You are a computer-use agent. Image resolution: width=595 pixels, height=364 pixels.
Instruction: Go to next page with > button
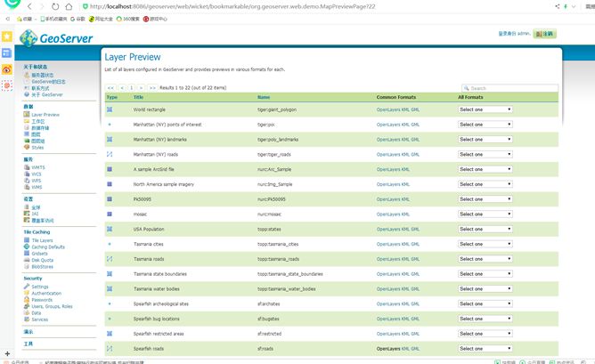[141, 87]
